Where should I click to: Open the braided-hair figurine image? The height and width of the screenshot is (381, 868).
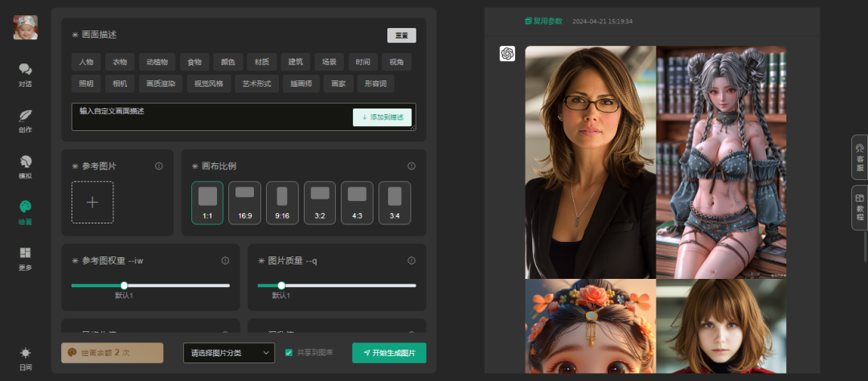click(721, 162)
